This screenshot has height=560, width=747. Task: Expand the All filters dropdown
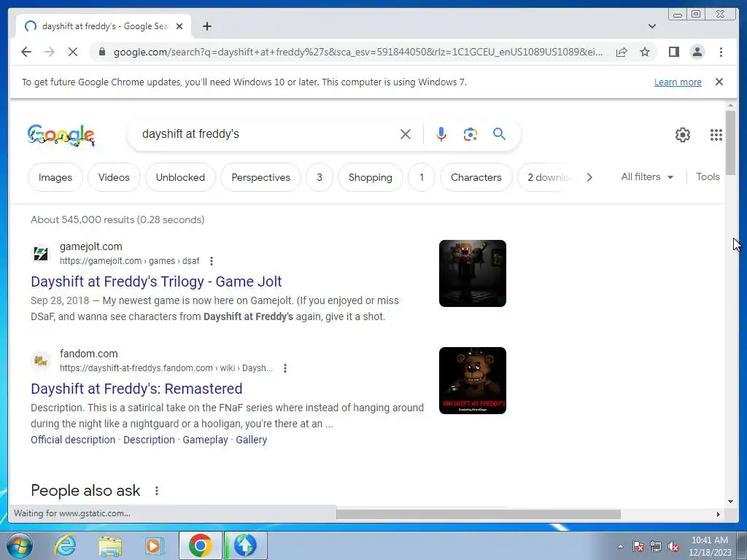click(647, 176)
